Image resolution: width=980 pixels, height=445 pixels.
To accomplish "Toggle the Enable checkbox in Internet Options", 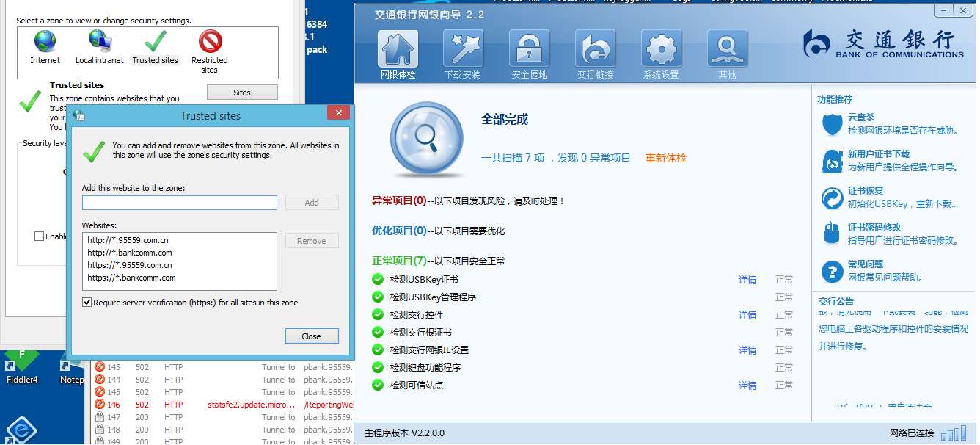I will point(40,236).
